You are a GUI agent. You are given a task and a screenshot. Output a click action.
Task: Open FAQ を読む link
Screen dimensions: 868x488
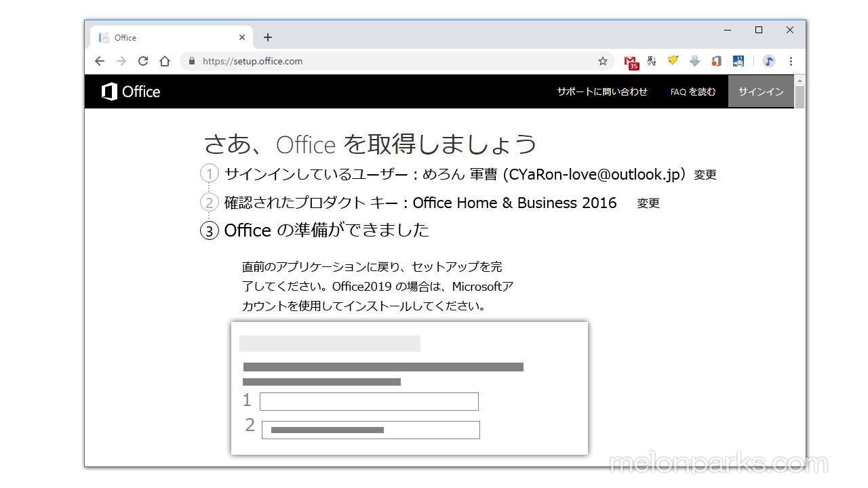(x=693, y=91)
